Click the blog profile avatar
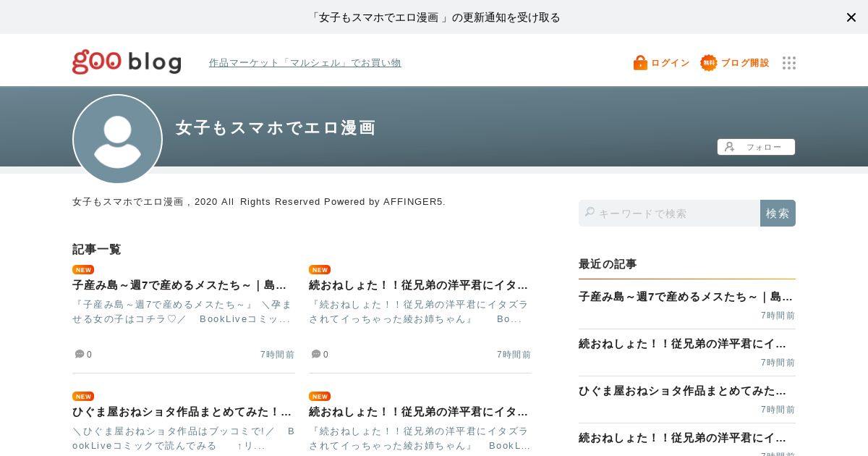Image resolution: width=868 pixels, height=456 pixels. pyautogui.click(x=117, y=139)
